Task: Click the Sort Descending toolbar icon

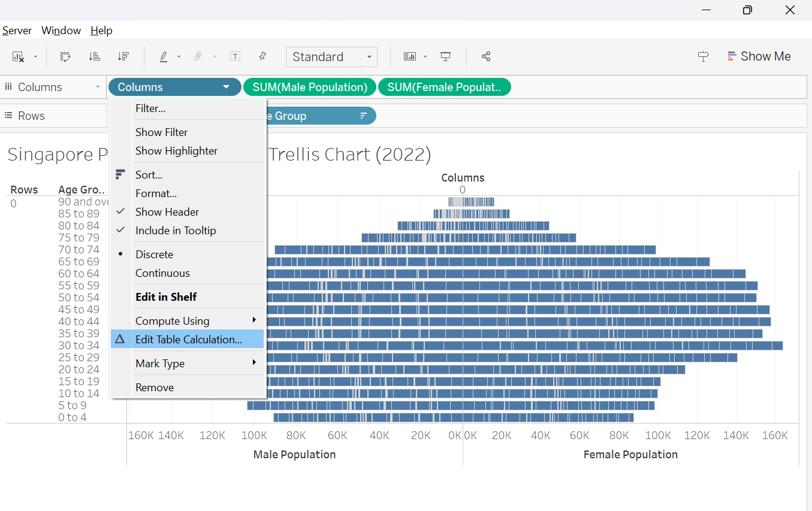Action: point(123,56)
